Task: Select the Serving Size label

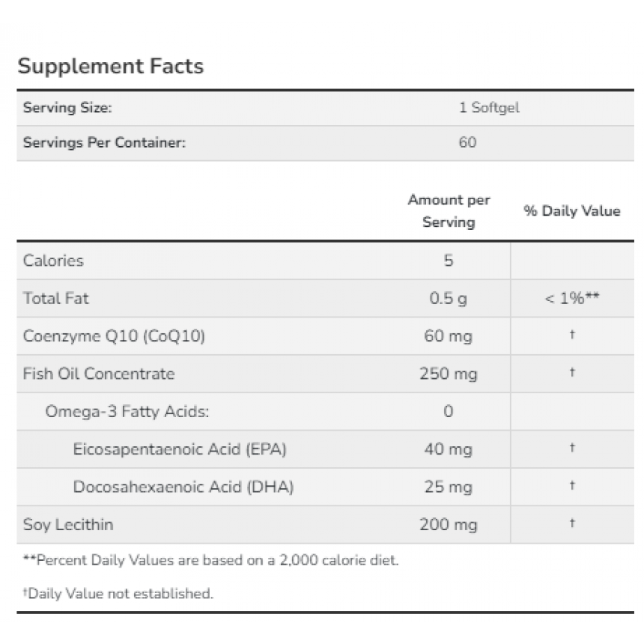Action: pos(67,108)
